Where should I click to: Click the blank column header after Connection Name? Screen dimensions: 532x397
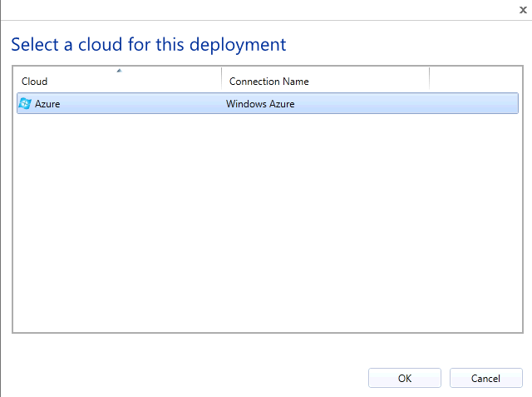coord(475,80)
